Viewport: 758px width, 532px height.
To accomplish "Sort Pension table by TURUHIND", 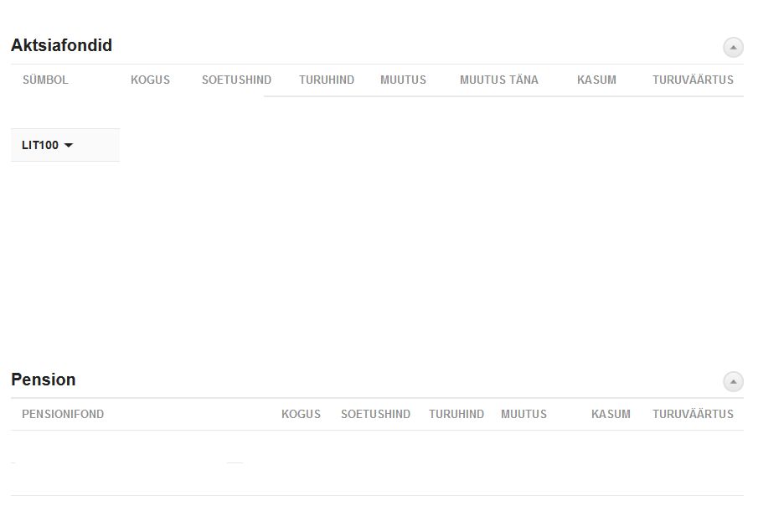I will (456, 415).
